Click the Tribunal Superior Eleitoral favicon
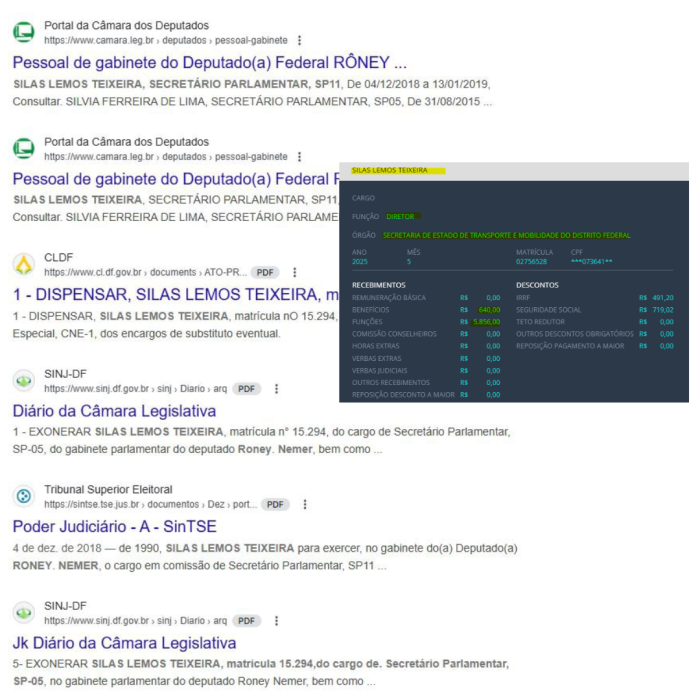Viewport: 700px width, 700px height. pyautogui.click(x=24, y=496)
